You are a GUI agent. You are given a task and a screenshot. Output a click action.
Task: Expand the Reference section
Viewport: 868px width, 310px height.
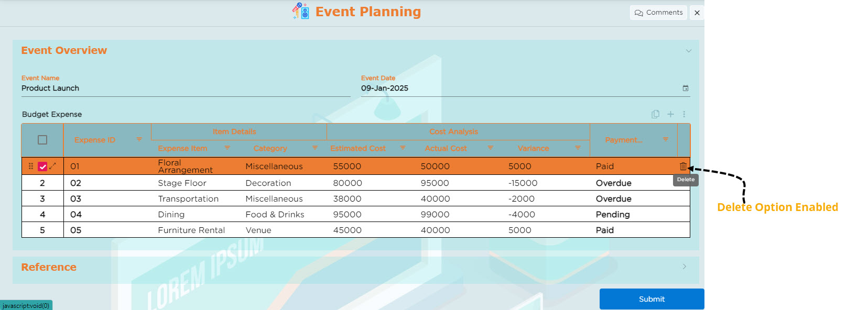[684, 267]
